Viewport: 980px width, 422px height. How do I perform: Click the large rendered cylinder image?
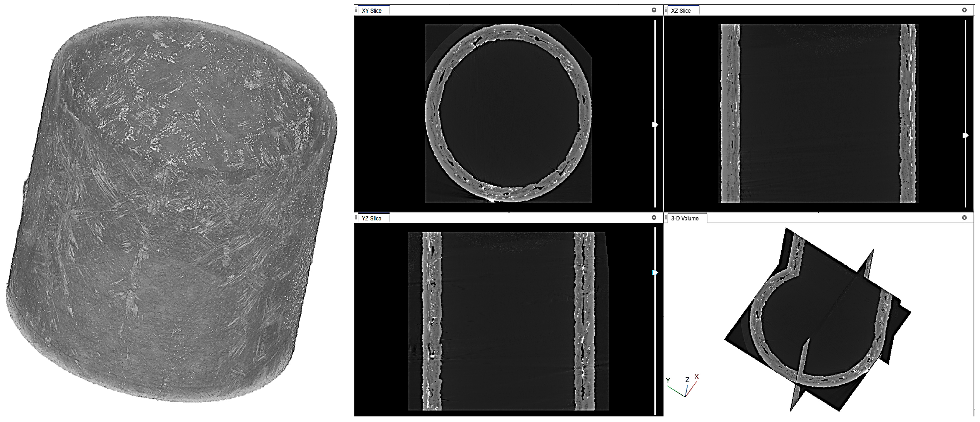pyautogui.click(x=171, y=209)
